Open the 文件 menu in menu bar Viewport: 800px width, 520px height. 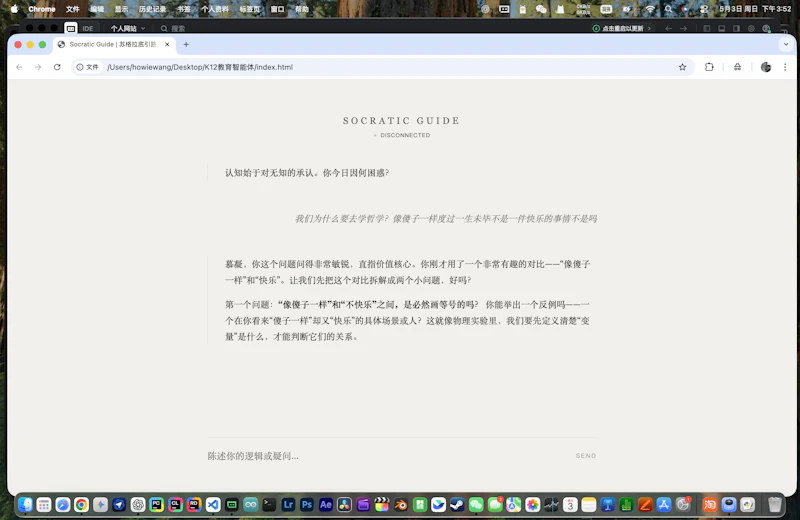72,9
